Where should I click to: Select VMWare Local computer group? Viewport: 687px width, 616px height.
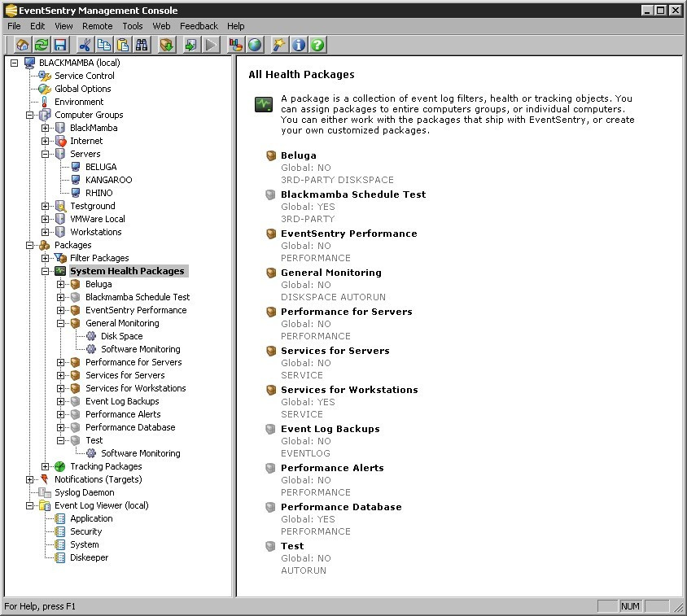point(97,219)
